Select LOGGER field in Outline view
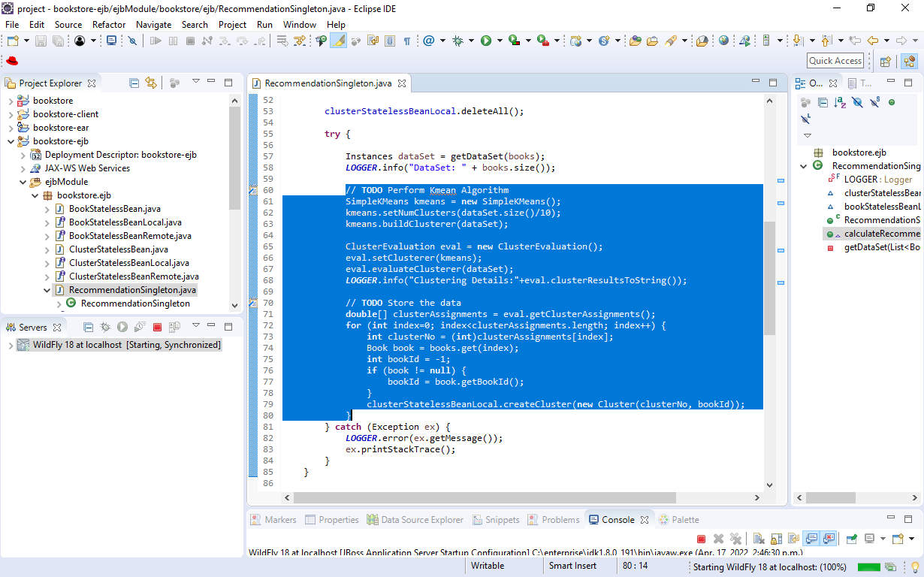 (871, 179)
